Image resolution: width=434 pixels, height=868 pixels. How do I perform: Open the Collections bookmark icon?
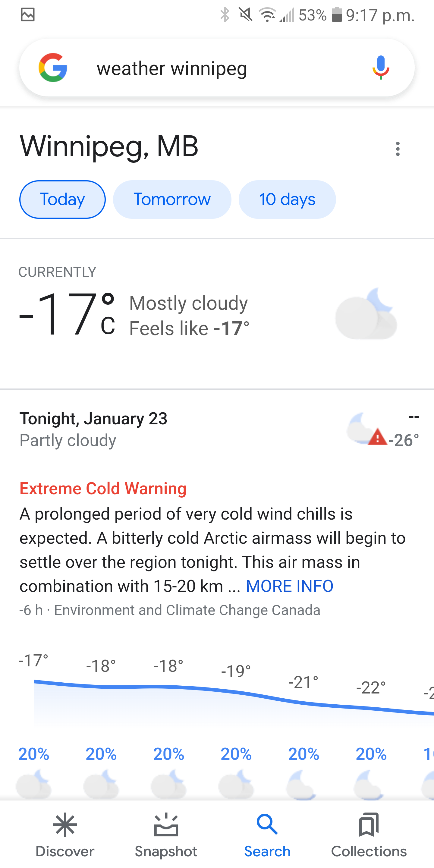(369, 825)
